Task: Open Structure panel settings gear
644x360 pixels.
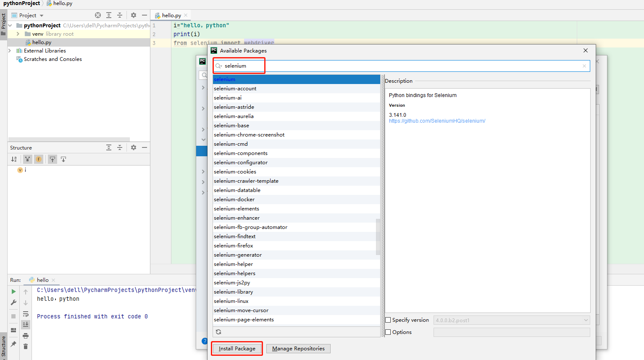Action: pos(134,147)
